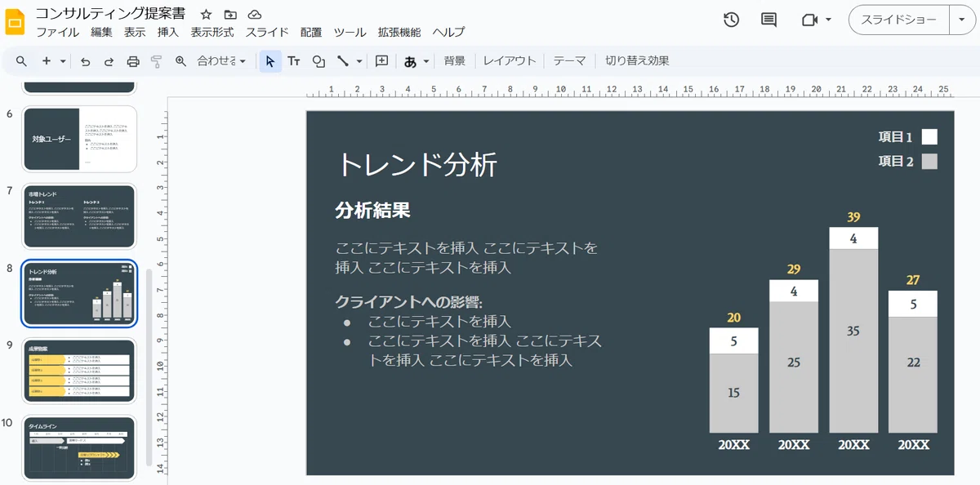Choose the select arrow tool
Image resolution: width=980 pixels, height=485 pixels.
[270, 61]
